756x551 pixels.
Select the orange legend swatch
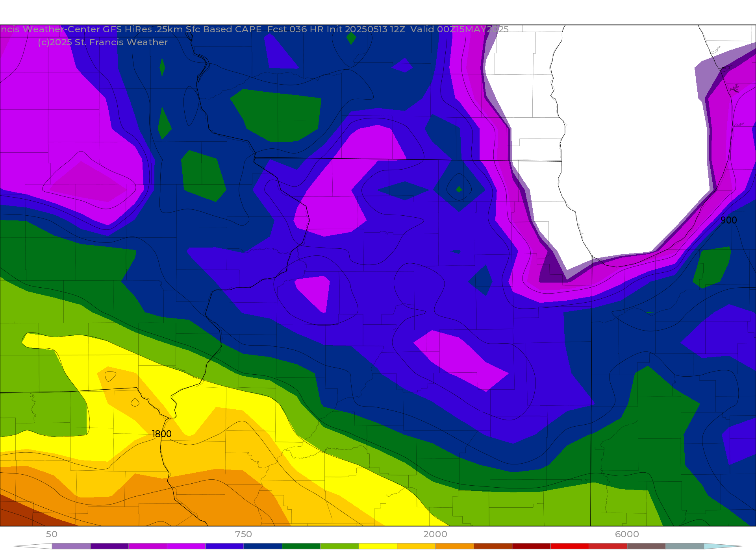coord(455,546)
